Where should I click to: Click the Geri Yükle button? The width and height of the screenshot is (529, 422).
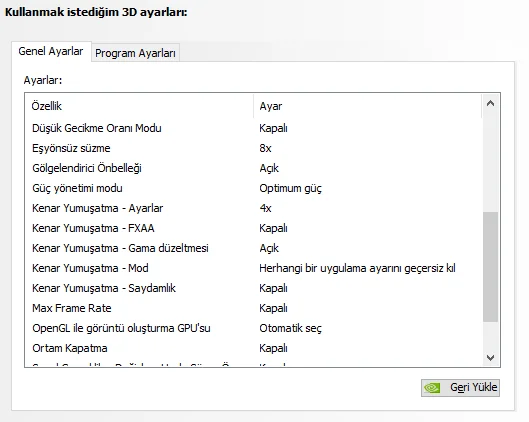(x=460, y=388)
